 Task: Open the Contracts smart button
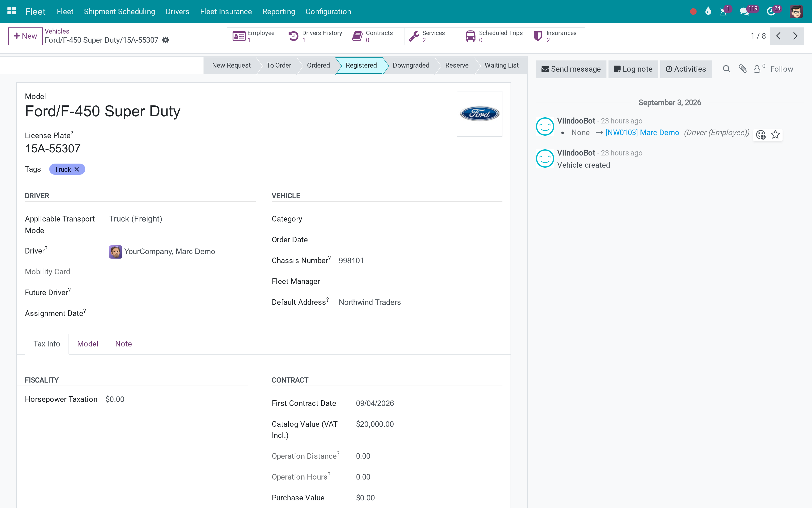point(376,36)
